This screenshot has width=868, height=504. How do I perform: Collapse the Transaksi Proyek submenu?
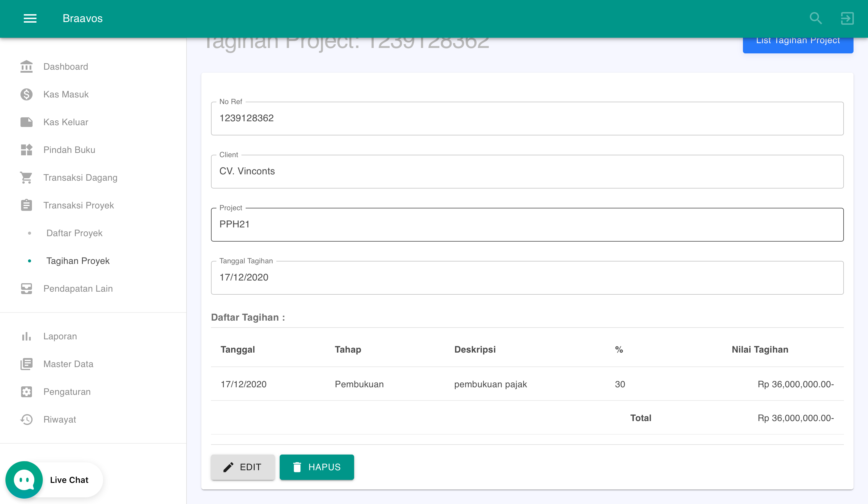[x=79, y=205]
